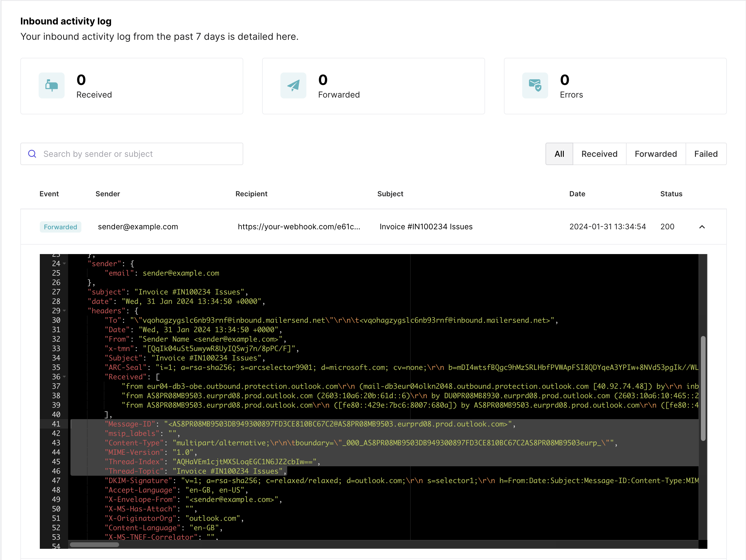Viewport: 746px width, 560px height.
Task: Click the "DKIM-Signature" header line
Action: click(x=401, y=481)
